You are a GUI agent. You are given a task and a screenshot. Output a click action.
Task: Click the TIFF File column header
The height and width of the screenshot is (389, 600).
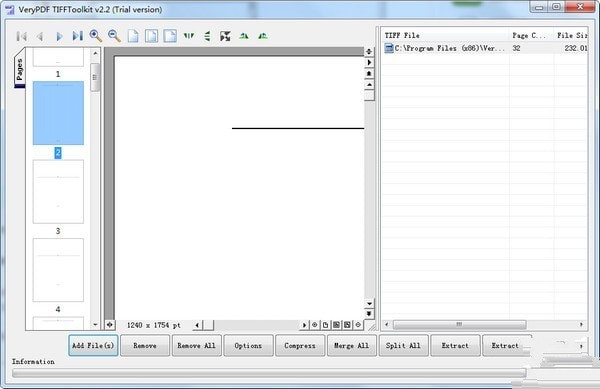pyautogui.click(x=446, y=35)
